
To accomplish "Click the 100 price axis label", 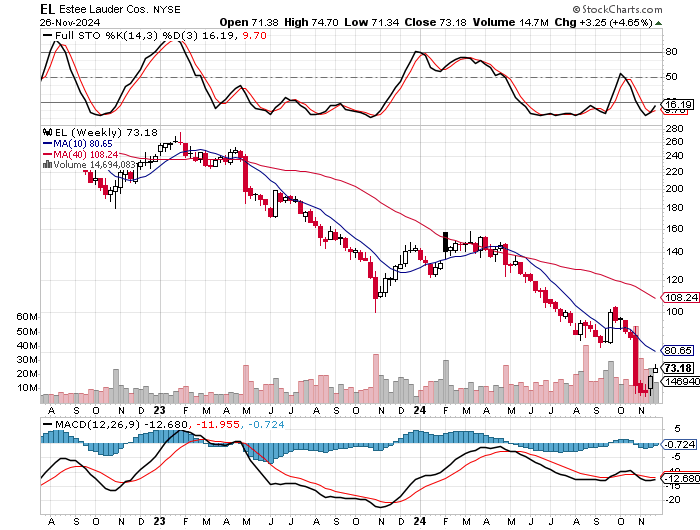I will click(674, 312).
